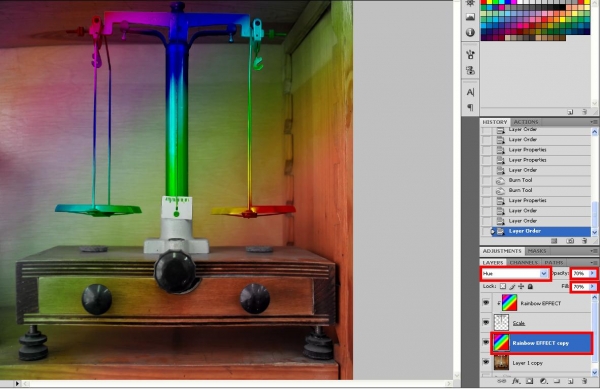
Task: Open the Info panel icon
Action: point(470,33)
